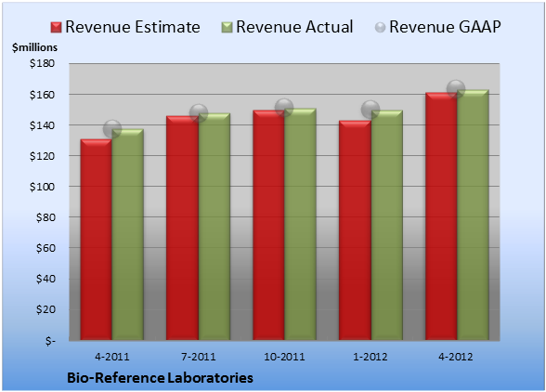The height and width of the screenshot is (392, 546).
Task: Click the '$60' y-axis label
Action: tap(45, 248)
